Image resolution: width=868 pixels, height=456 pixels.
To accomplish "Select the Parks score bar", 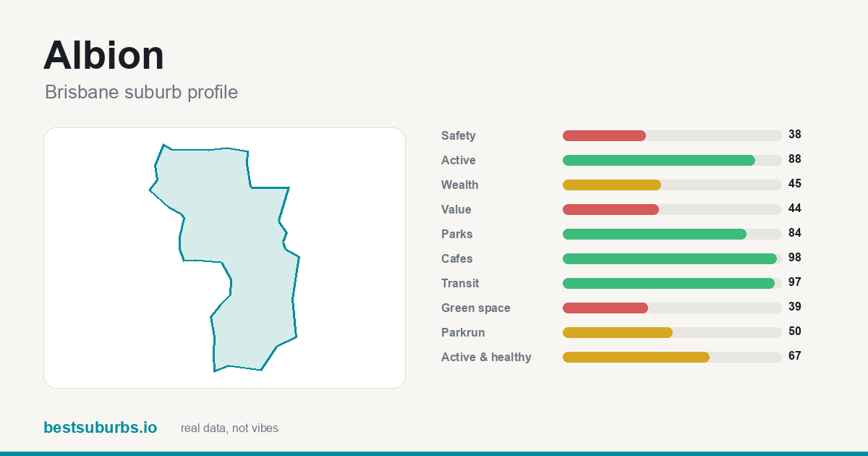I will [x=672, y=234].
